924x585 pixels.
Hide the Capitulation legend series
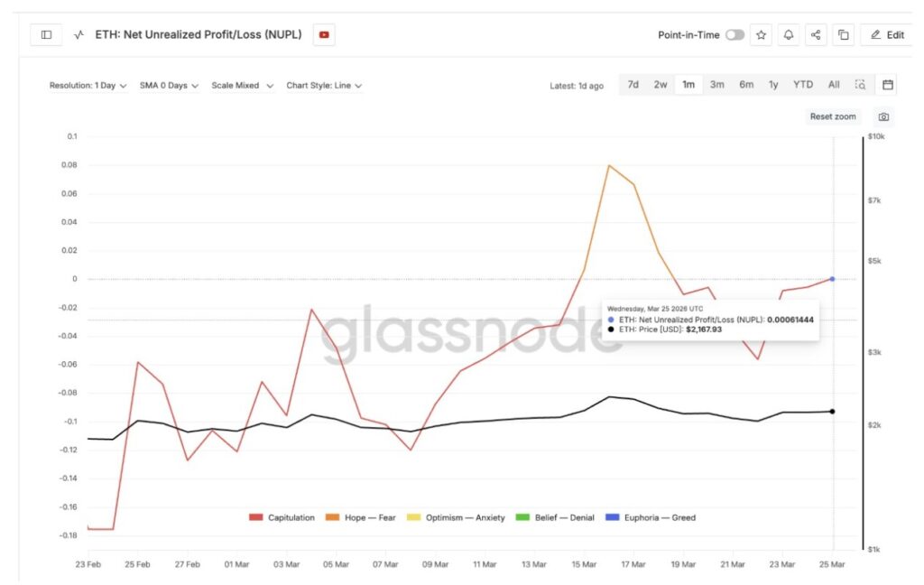282,518
